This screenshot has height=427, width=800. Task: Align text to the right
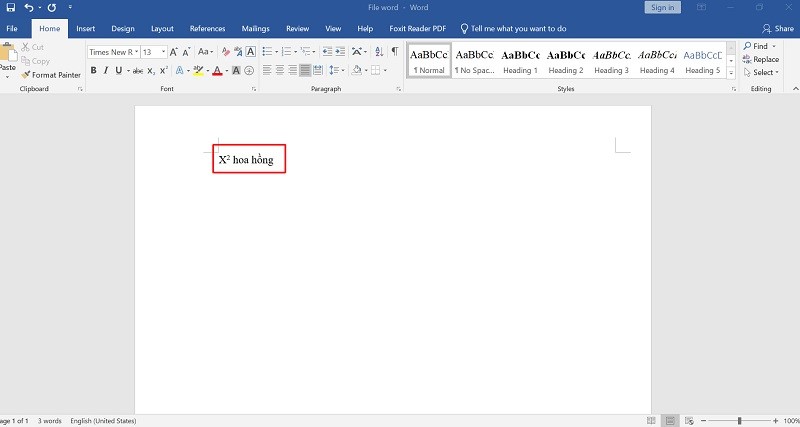pyautogui.click(x=292, y=70)
